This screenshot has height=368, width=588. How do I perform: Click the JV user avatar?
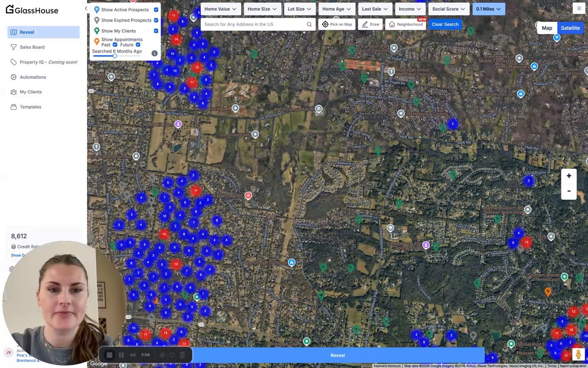[x=8, y=352]
